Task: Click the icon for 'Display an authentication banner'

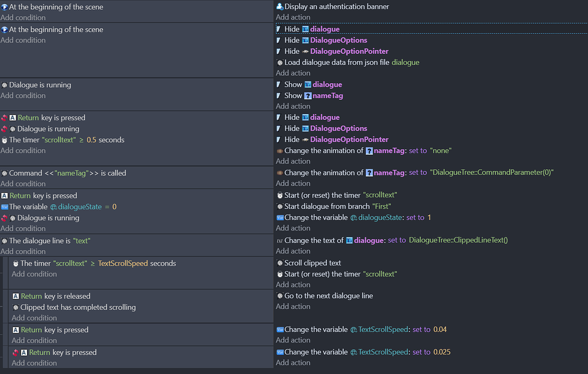Action: point(280,6)
